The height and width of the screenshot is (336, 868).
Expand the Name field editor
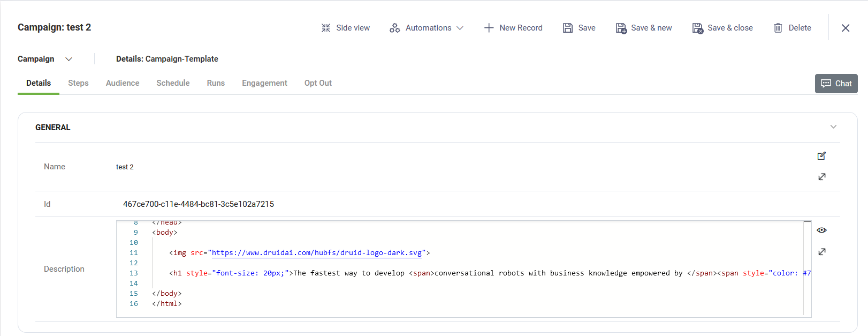click(822, 177)
